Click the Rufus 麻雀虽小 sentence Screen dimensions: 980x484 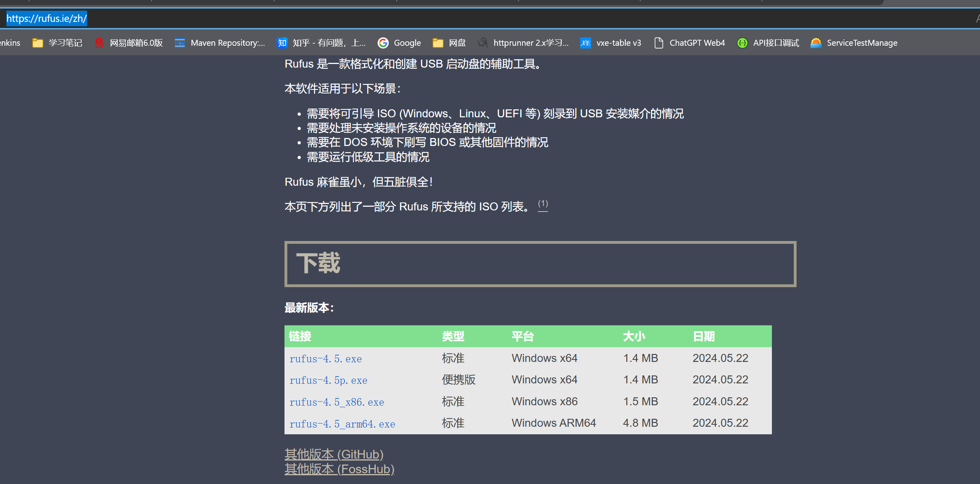pos(358,182)
